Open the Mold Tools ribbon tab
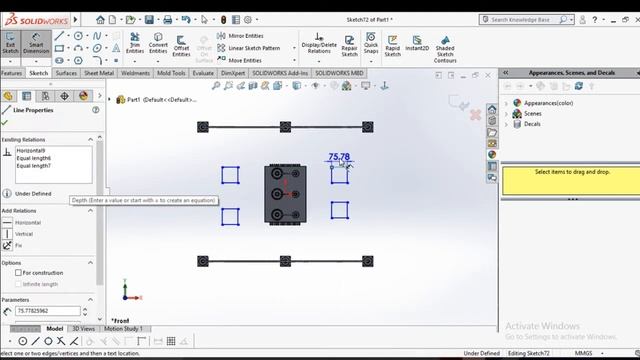Screen dimensions: 640x360 point(171,73)
